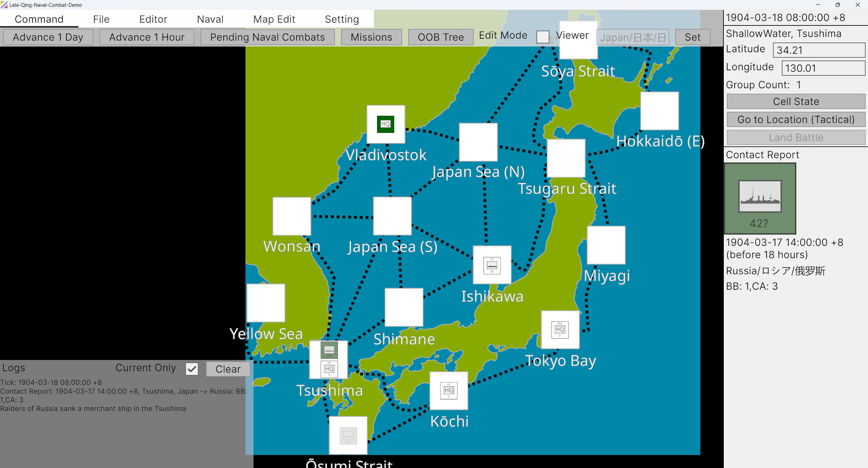The width and height of the screenshot is (868, 468).
Task: Click Go to Location (Tactical)
Action: tap(795, 119)
